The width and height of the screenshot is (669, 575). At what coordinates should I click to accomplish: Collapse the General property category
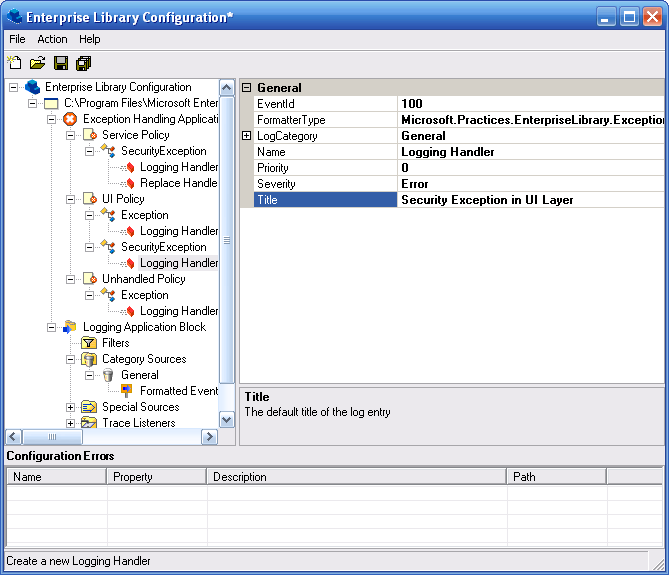(247, 88)
